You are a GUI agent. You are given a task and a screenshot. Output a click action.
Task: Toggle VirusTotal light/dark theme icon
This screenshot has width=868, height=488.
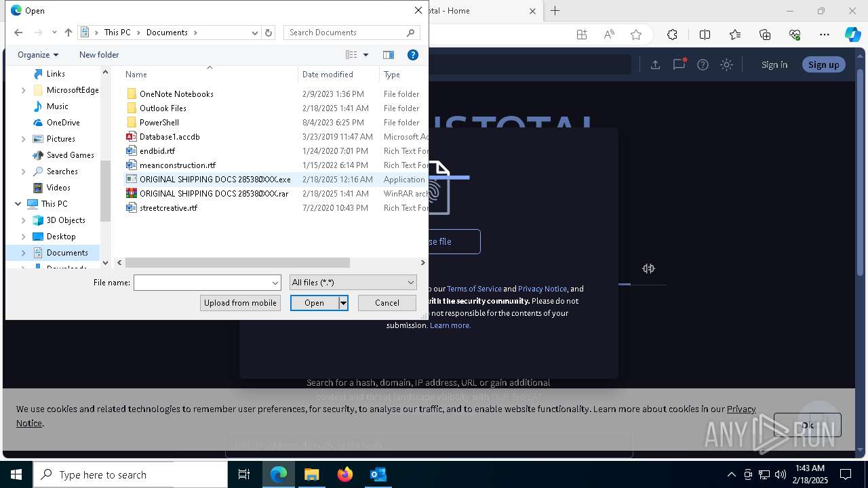(727, 64)
